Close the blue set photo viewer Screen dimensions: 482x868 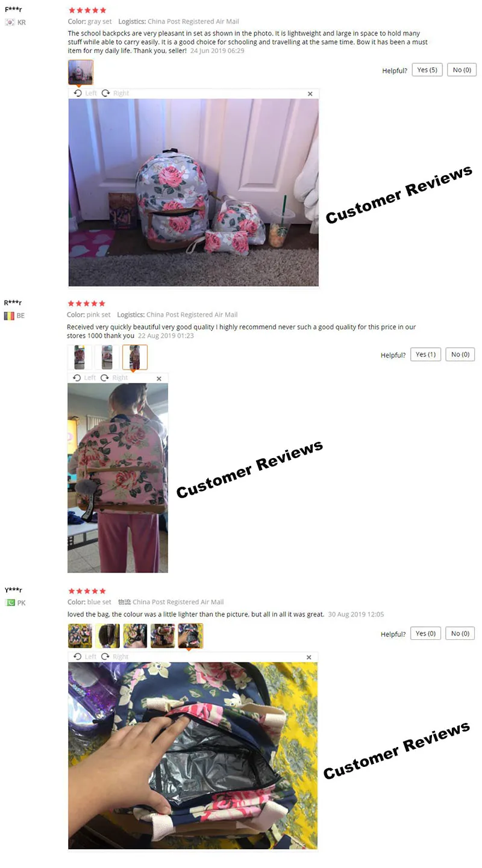click(309, 657)
